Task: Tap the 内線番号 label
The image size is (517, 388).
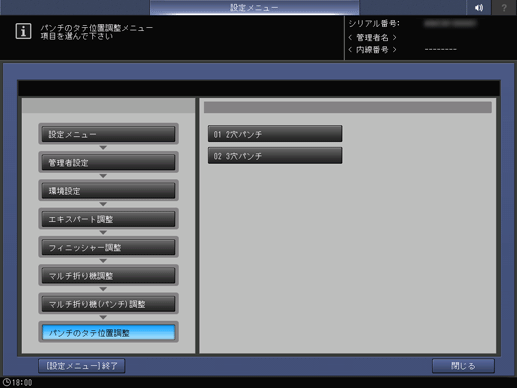Action: pyautogui.click(x=372, y=50)
